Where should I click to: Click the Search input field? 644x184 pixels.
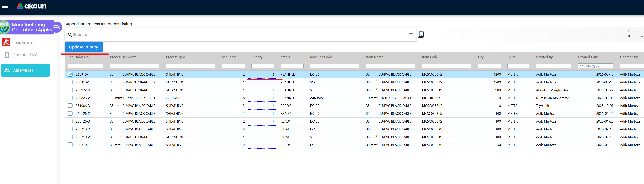pos(237,35)
